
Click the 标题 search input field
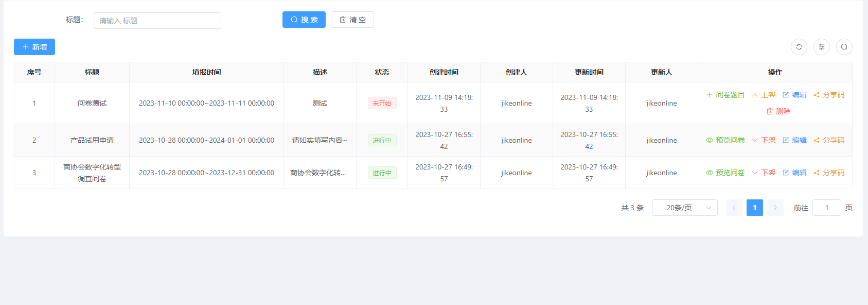pyautogui.click(x=157, y=21)
